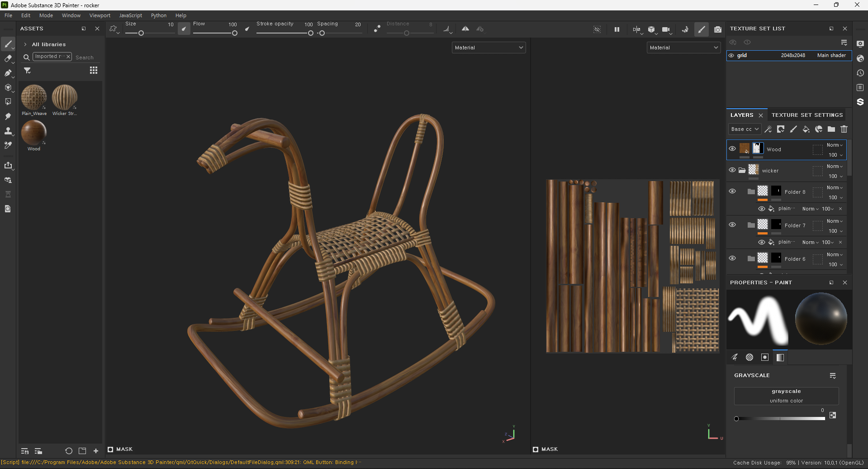The image size is (868, 469).
Task: Open the Python menu
Action: coord(159,15)
